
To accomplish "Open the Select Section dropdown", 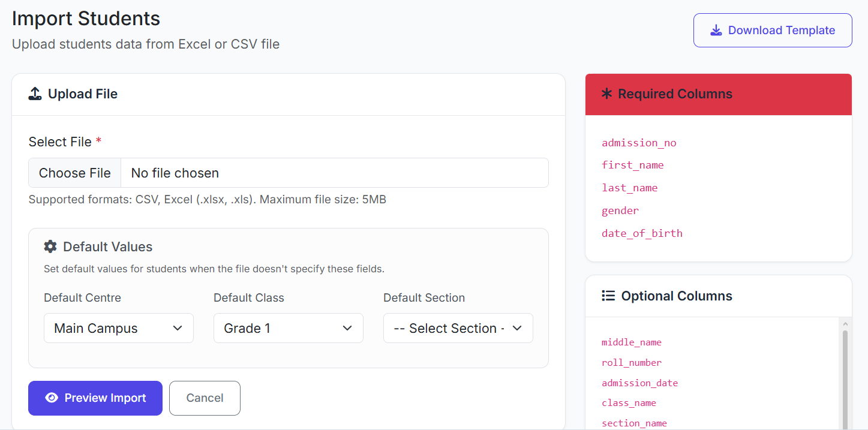I will click(458, 328).
